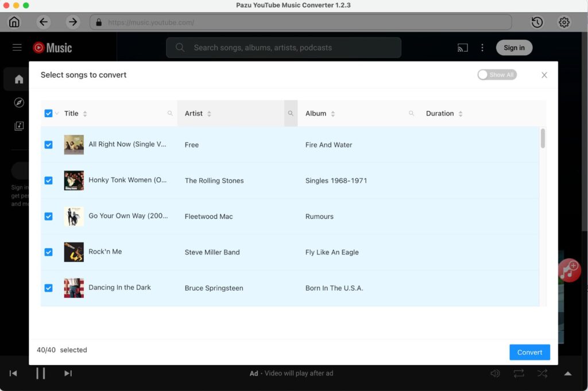Click the Cast icon near Sign in
588x391 pixels.
[462, 48]
